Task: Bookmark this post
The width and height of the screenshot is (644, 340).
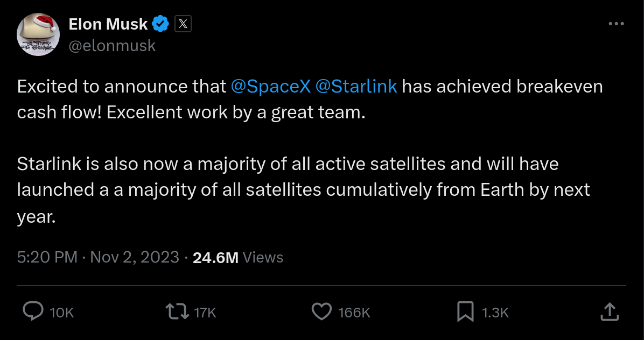Action: point(465,311)
